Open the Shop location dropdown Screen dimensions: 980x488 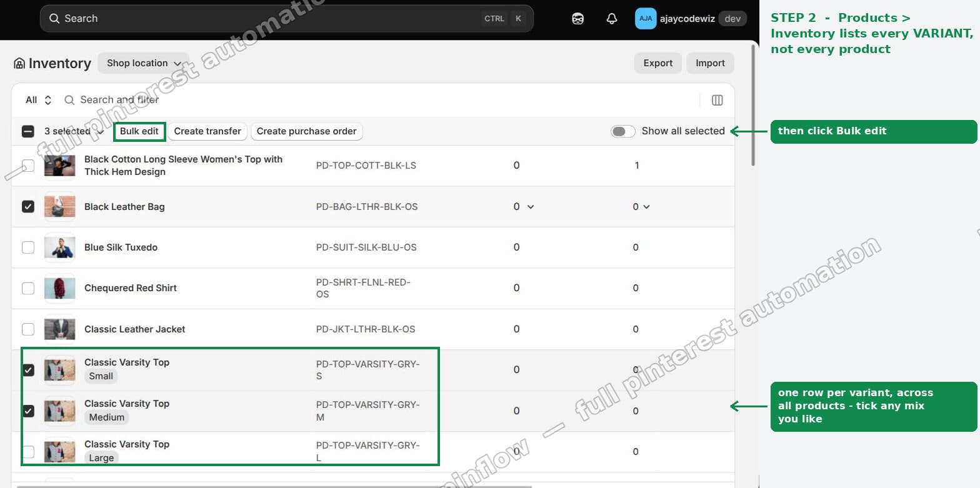tap(144, 63)
